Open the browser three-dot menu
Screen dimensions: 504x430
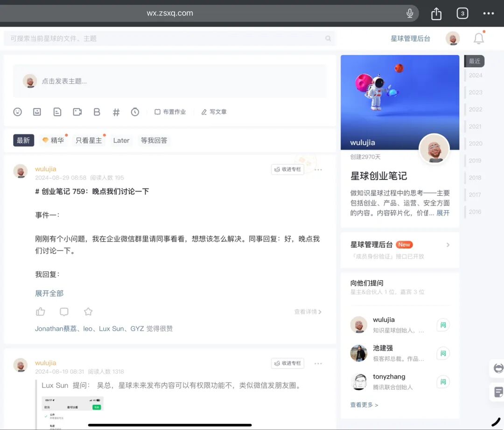tap(488, 14)
